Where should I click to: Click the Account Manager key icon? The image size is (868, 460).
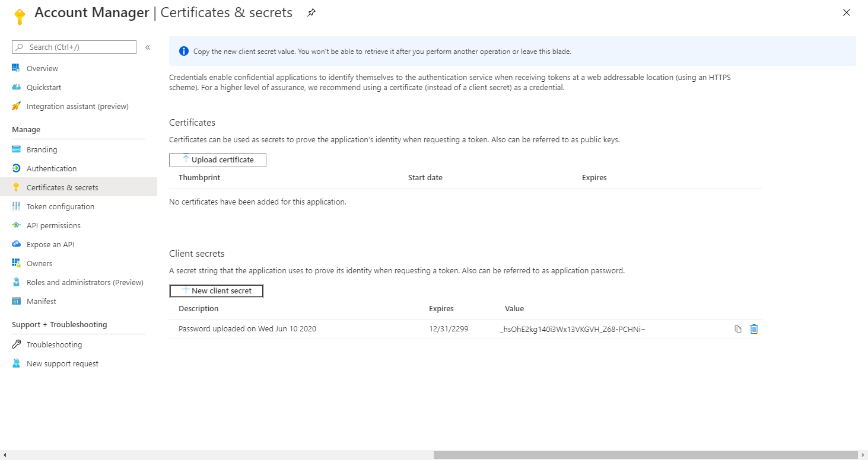pos(20,17)
